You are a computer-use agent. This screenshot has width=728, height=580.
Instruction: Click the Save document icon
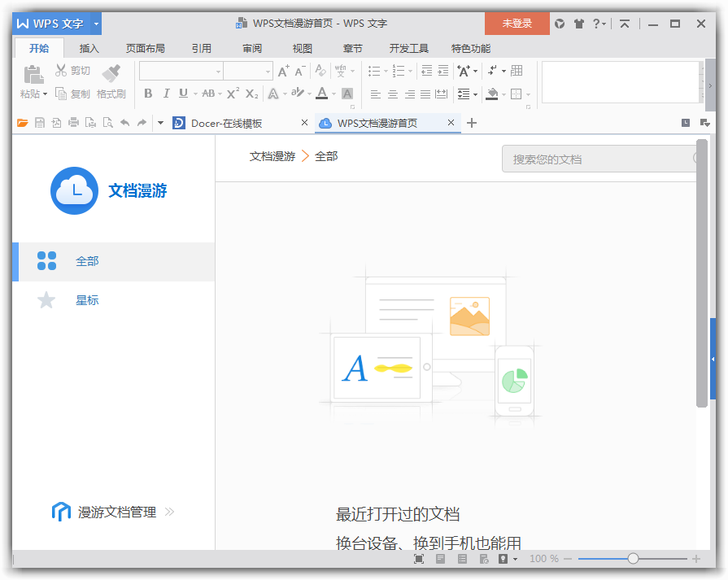pos(40,123)
